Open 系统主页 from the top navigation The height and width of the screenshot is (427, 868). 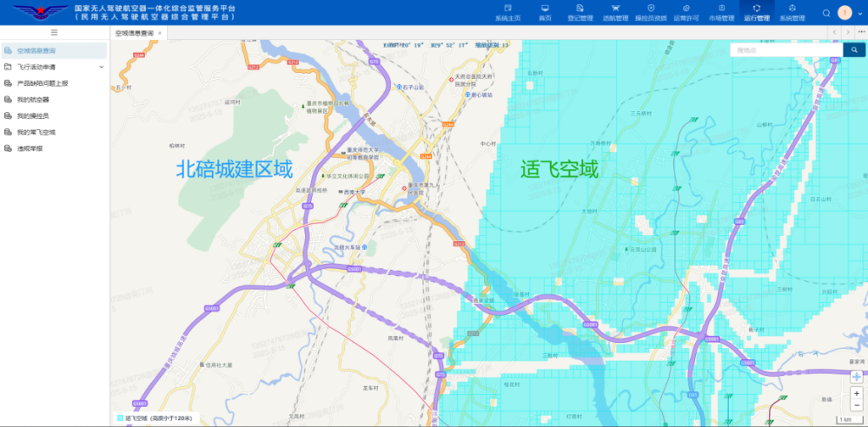coord(507,12)
